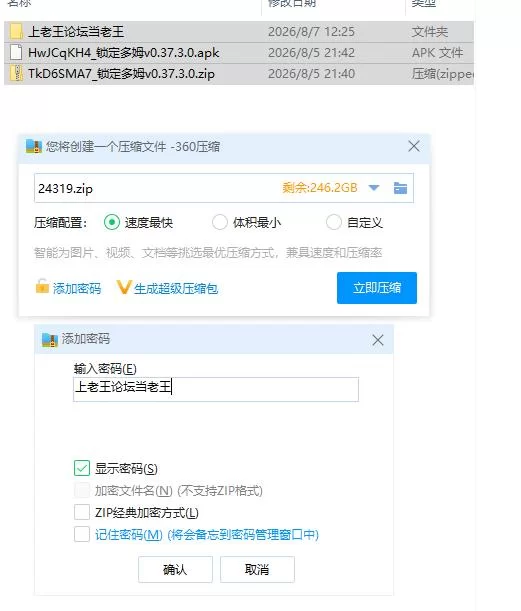Viewport: 521px width, 611px height.
Task: Start compression with 立即压缩 button
Action: (377, 288)
